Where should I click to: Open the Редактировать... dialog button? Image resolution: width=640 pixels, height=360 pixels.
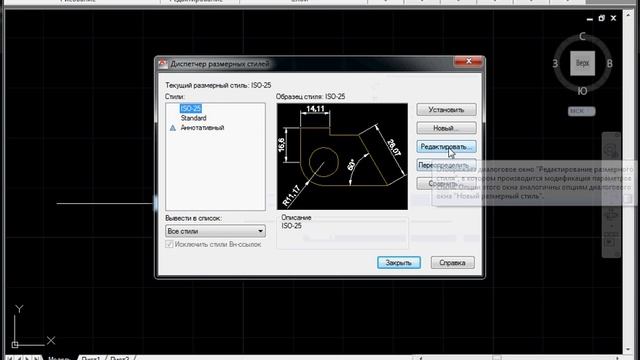[446, 147]
